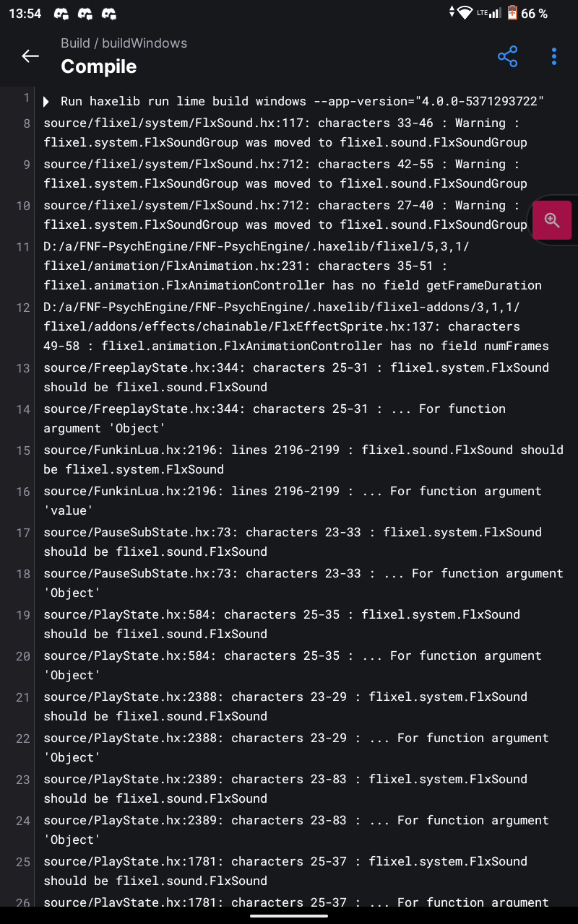578x924 pixels.
Task: Tap the Wi-Fi status icon
Action: pos(465,13)
